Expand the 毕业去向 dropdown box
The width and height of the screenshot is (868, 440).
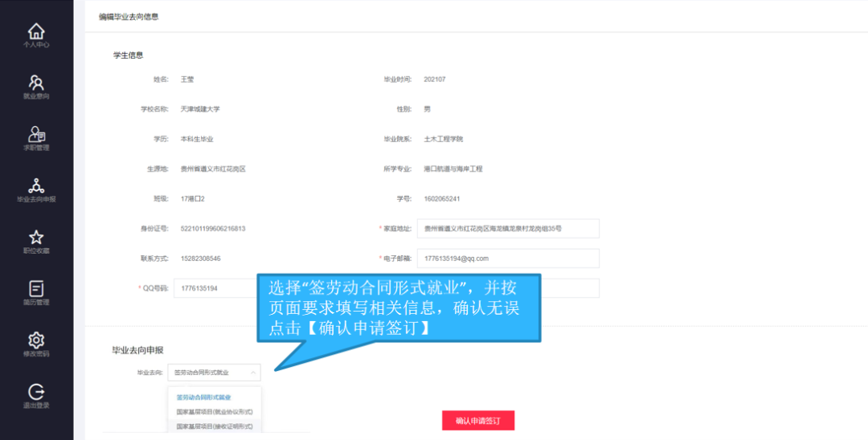(207, 373)
